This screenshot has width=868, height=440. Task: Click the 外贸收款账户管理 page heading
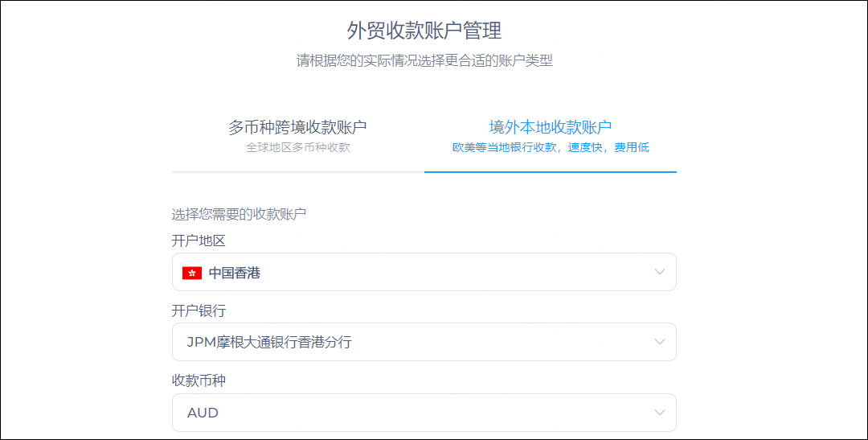(x=424, y=31)
